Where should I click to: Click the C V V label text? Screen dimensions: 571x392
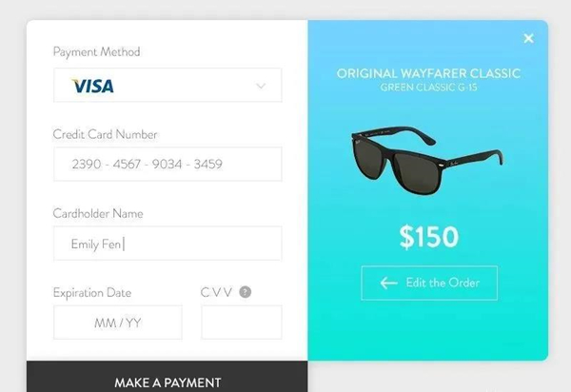tap(216, 292)
